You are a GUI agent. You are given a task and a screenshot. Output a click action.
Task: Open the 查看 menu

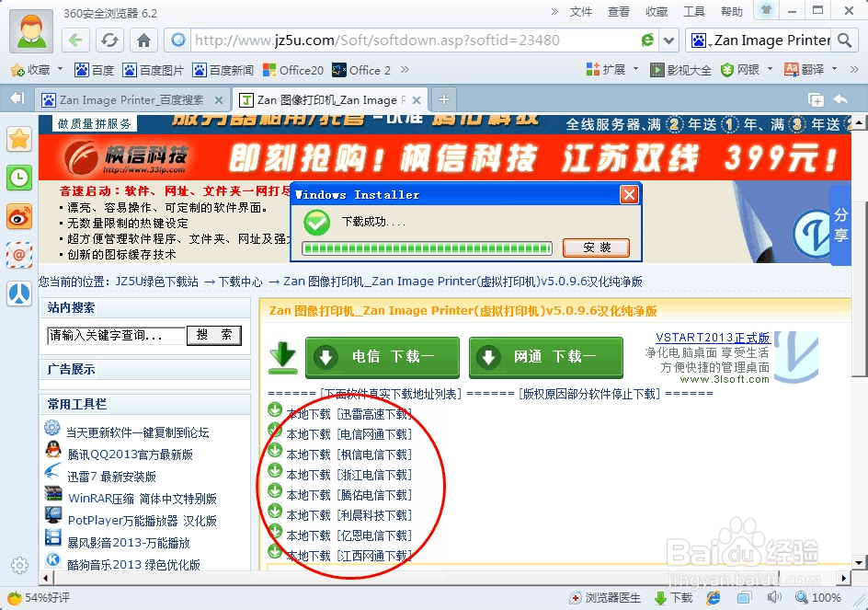[x=618, y=11]
